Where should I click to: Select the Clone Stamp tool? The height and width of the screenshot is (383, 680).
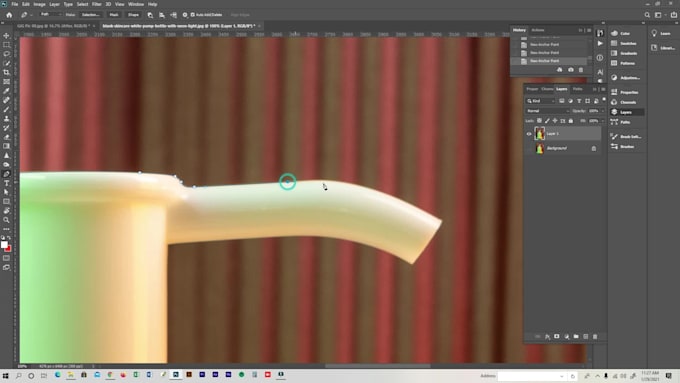pos(7,118)
